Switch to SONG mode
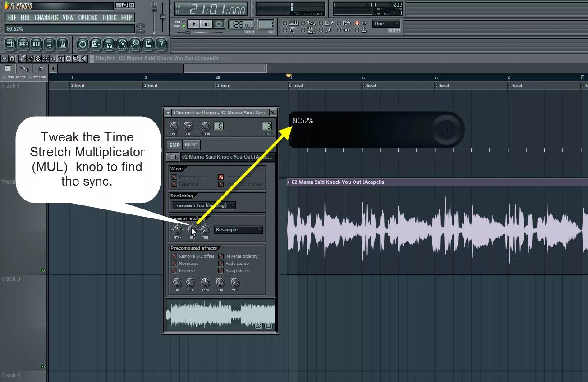This screenshot has width=588, height=382. point(184,27)
